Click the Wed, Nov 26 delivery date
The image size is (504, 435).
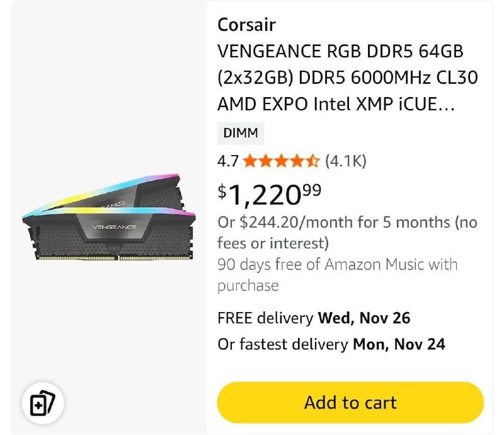click(x=364, y=318)
